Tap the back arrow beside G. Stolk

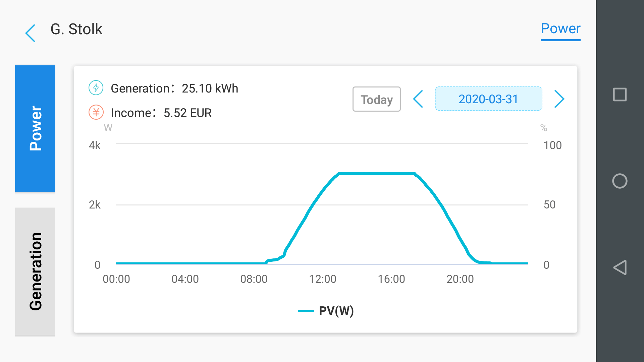coord(31,33)
